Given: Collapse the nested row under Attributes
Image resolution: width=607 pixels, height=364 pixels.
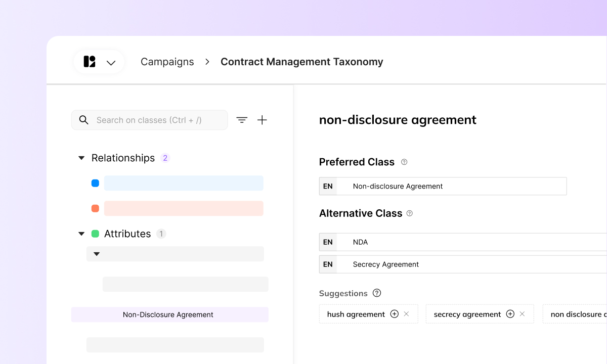Looking at the screenshot, I should (97, 254).
